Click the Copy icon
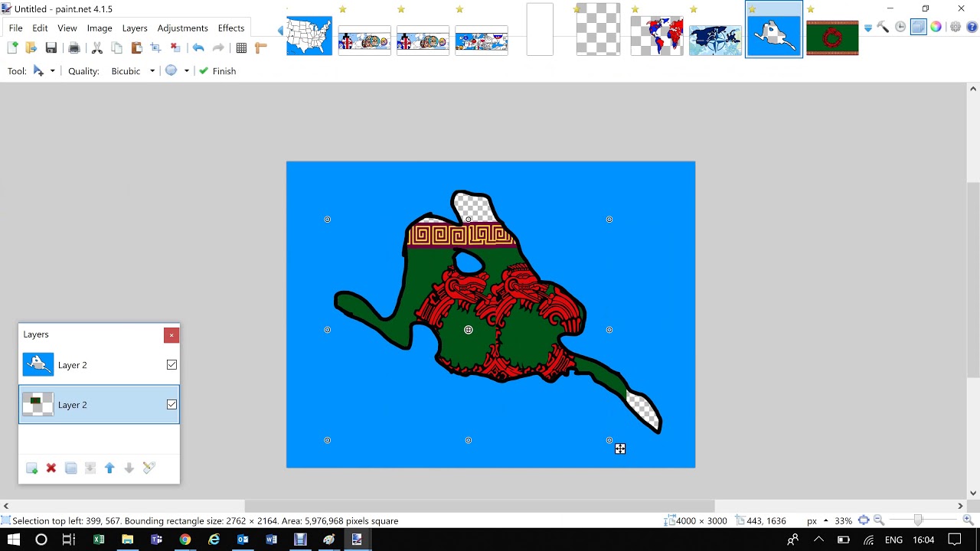The image size is (980, 551). 117,48
